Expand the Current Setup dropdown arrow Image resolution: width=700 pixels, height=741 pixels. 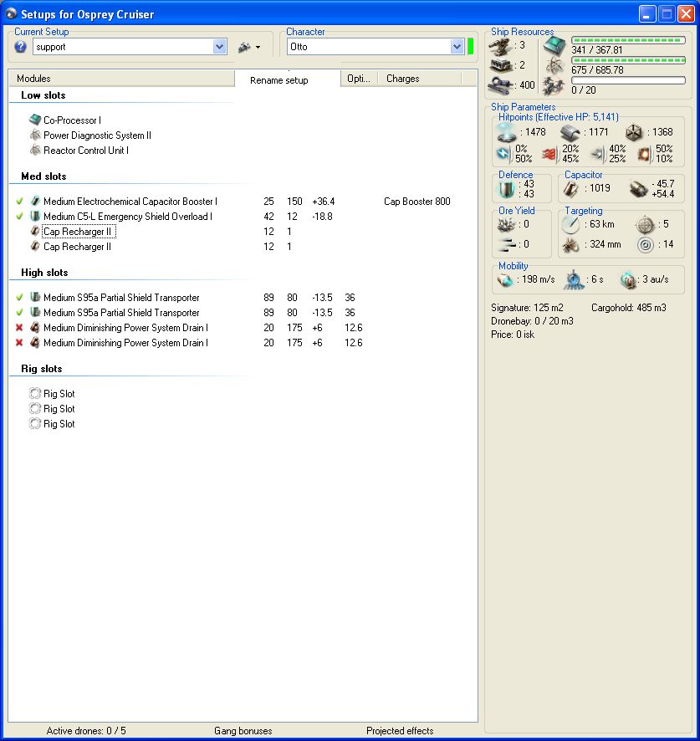click(x=219, y=47)
